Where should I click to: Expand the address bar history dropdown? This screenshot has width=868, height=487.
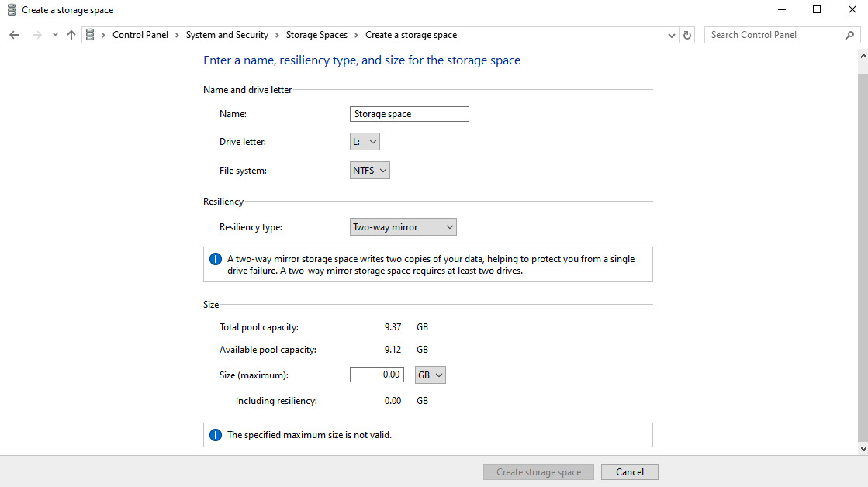pos(672,35)
